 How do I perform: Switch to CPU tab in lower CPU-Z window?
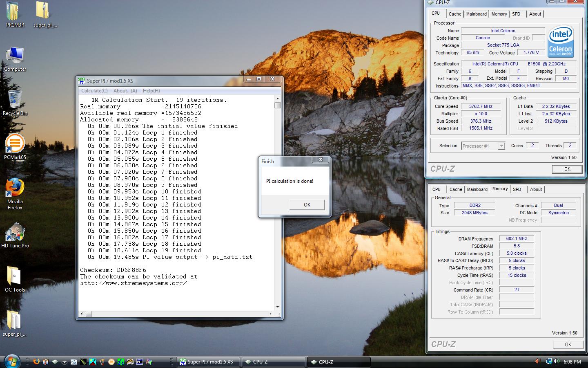click(x=437, y=189)
